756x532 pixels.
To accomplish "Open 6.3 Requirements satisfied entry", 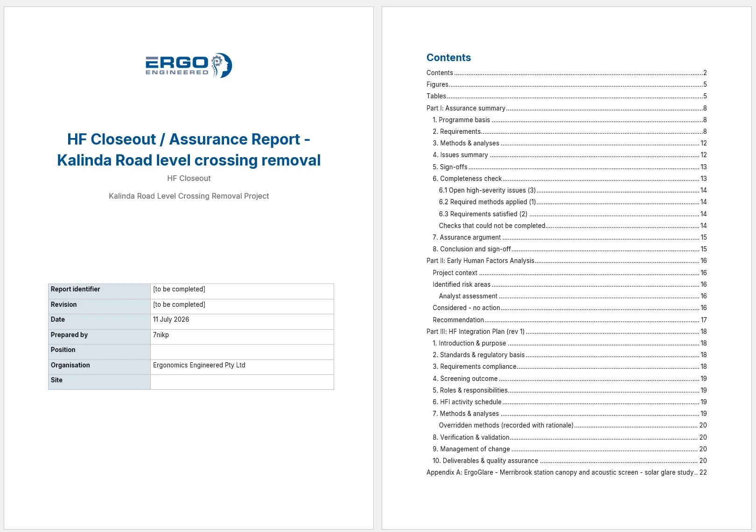I will (x=573, y=214).
